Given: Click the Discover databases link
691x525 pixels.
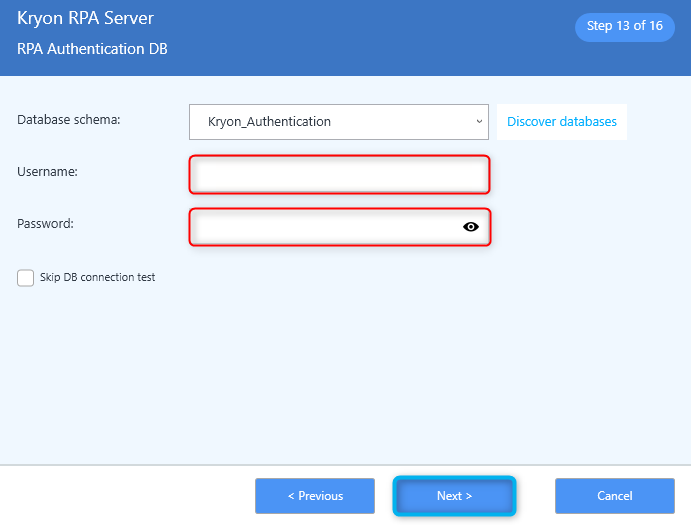Looking at the screenshot, I should pos(561,122).
